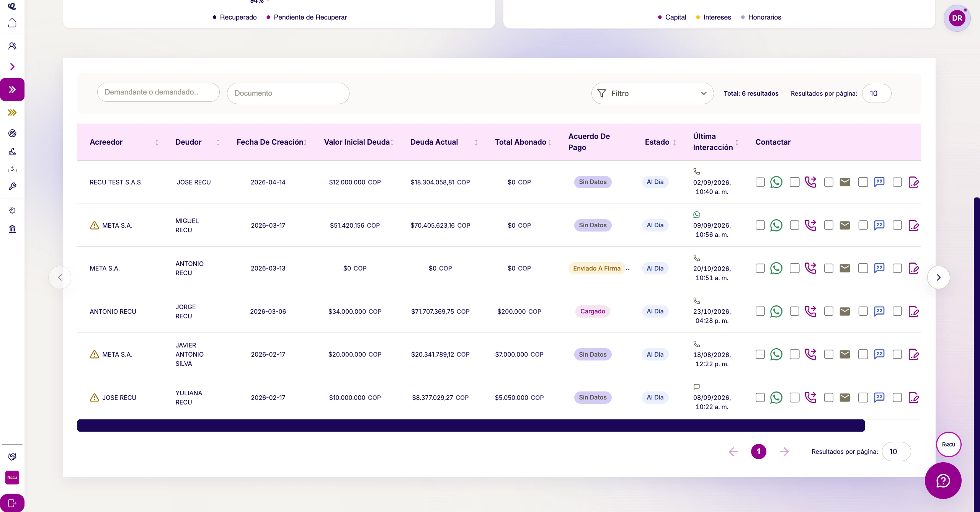Viewport: 980px width, 512px height.
Task: Click top Resultados por página field
Action: (876, 93)
